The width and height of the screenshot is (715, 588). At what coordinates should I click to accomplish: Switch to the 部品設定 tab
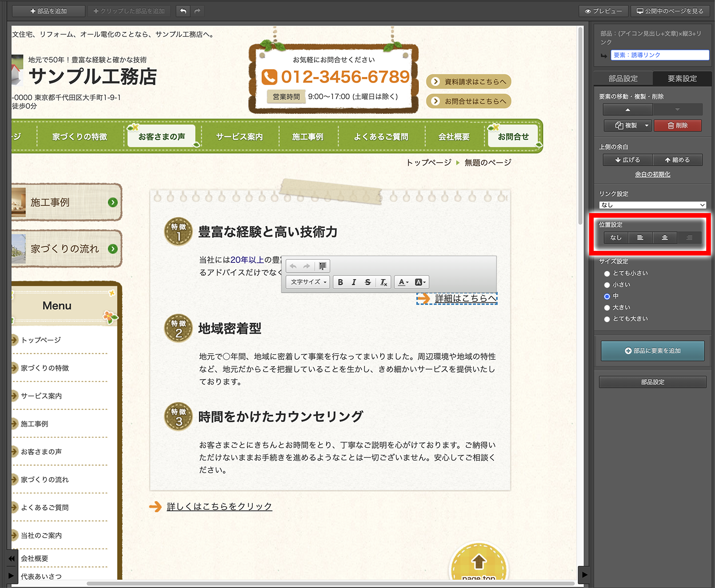623,78
